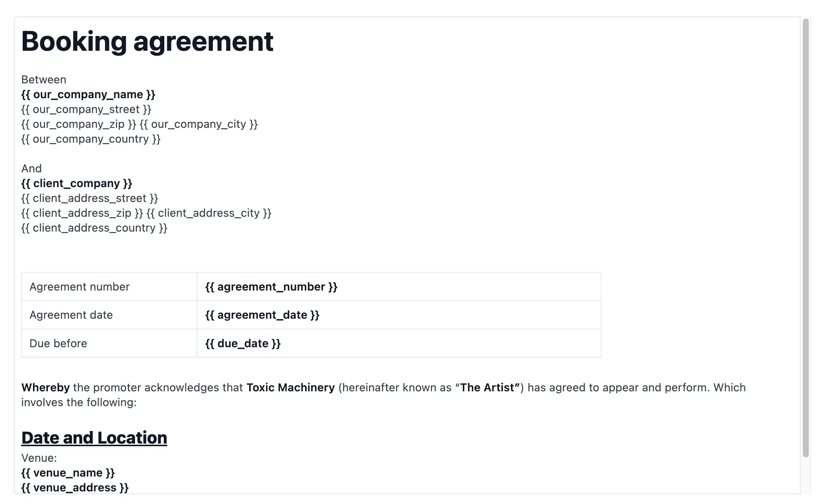Click the our_company_city placeholder
824x504 pixels.
tap(199, 124)
